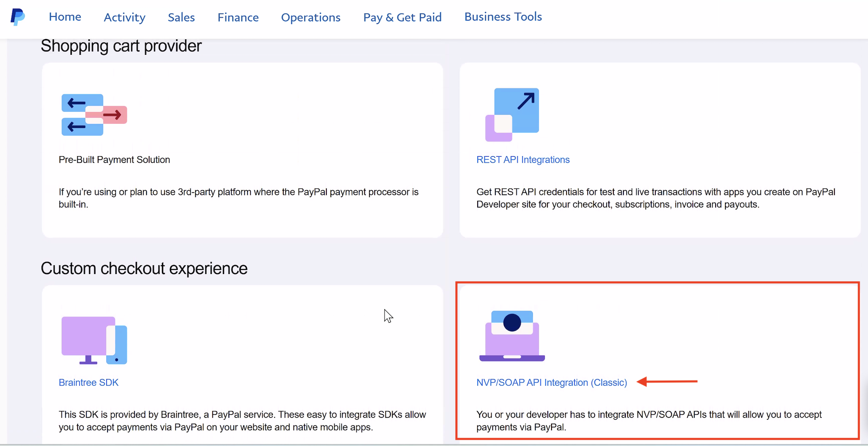This screenshot has height=446, width=868.
Task: Open NVP/SOAP API Integration (Classic) link
Action: click(552, 382)
